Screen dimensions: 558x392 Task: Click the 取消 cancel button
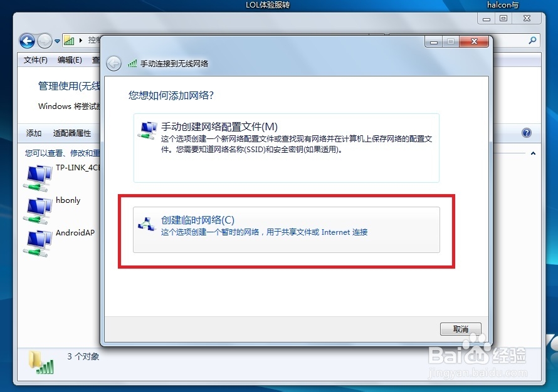pyautogui.click(x=460, y=329)
